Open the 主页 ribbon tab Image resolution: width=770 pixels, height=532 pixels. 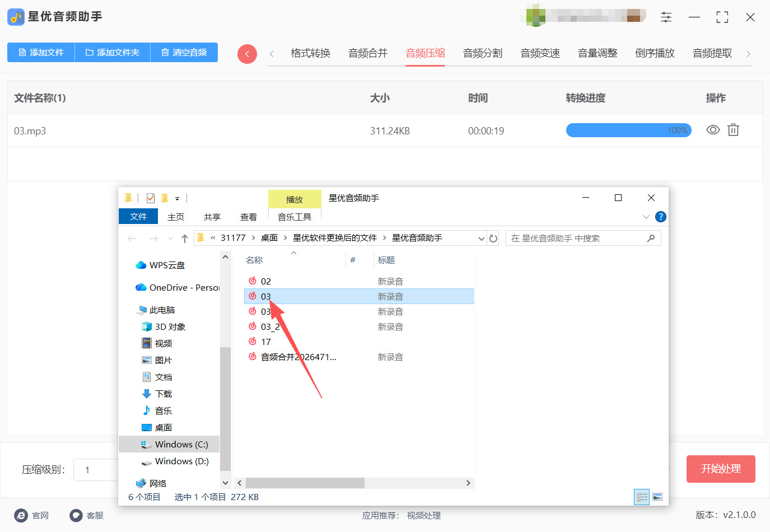[x=176, y=217]
